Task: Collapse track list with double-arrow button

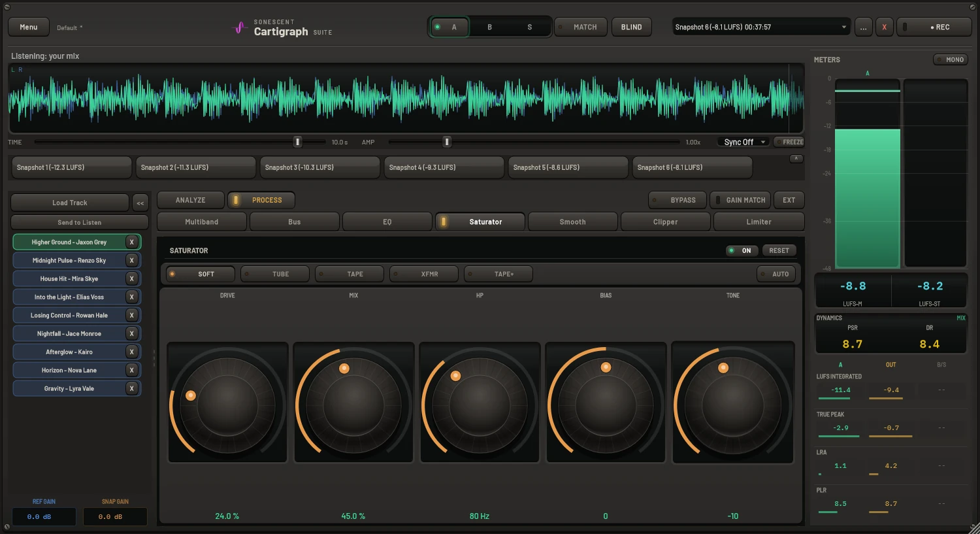Action: (x=140, y=203)
